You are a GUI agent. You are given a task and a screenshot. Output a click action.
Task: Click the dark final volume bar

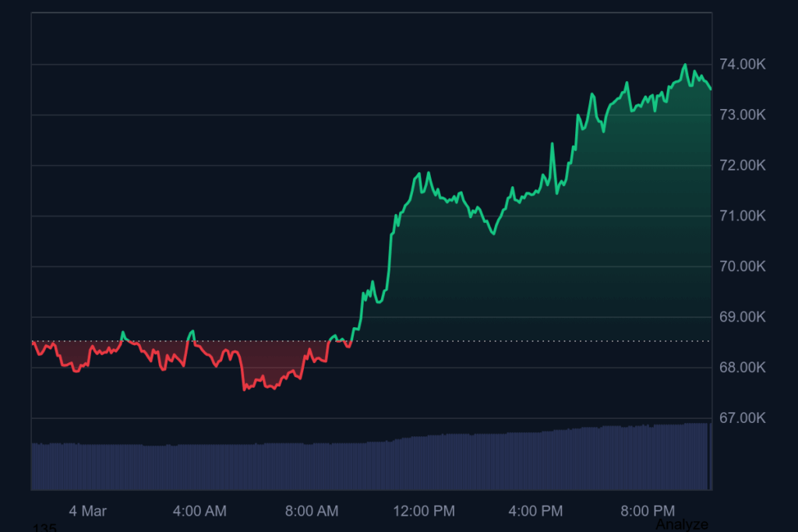click(x=710, y=456)
